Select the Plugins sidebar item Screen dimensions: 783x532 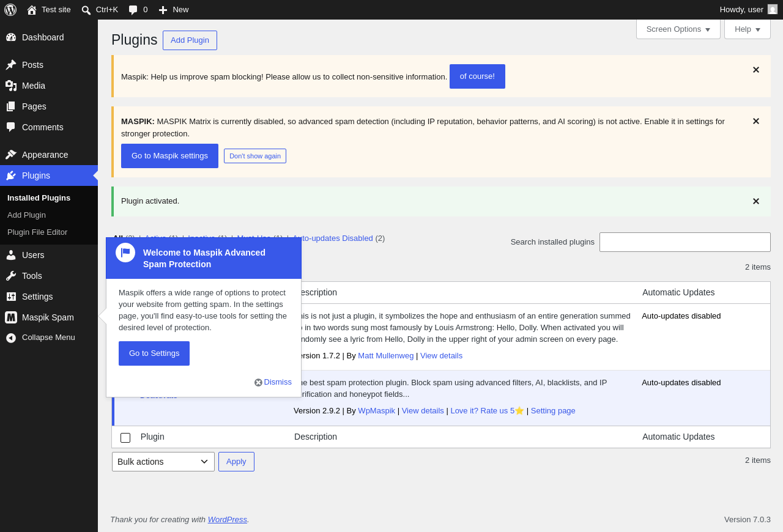click(49, 175)
